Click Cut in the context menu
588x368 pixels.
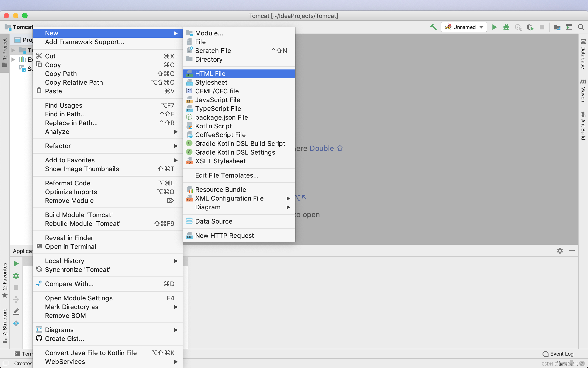pyautogui.click(x=107, y=56)
